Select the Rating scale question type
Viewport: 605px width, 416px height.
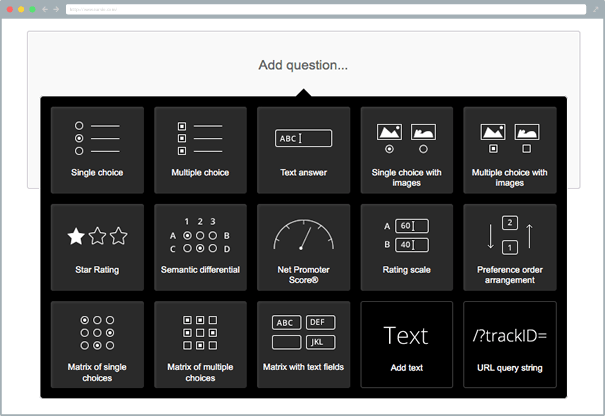point(406,247)
